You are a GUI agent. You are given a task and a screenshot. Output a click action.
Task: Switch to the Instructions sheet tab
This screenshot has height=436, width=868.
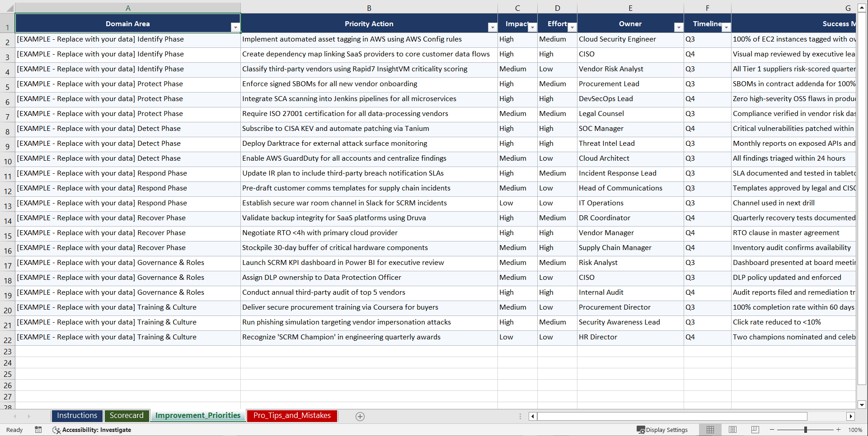point(77,416)
